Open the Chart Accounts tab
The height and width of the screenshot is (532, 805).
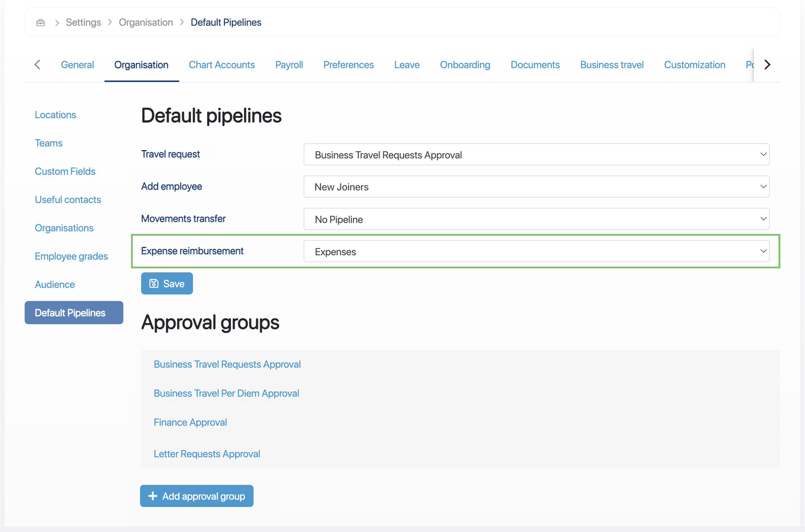(x=222, y=65)
